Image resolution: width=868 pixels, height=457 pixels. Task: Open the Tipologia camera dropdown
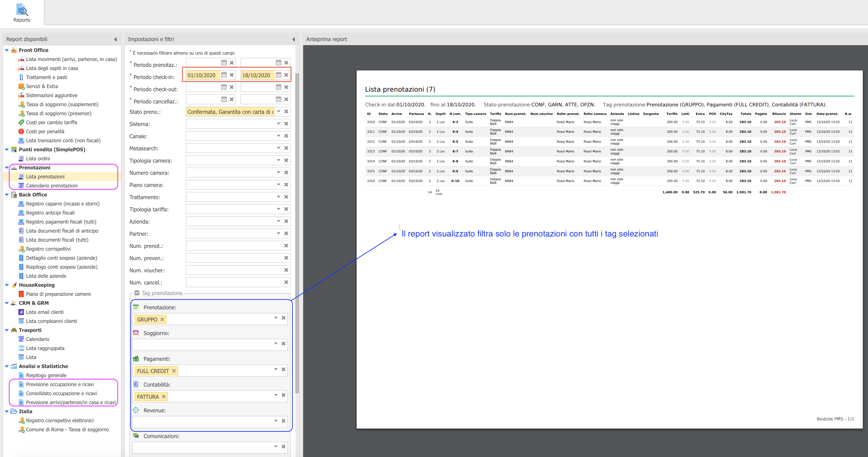click(279, 160)
